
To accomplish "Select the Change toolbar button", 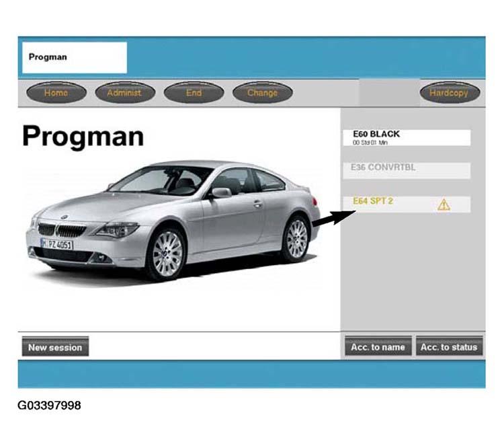I will (262, 93).
